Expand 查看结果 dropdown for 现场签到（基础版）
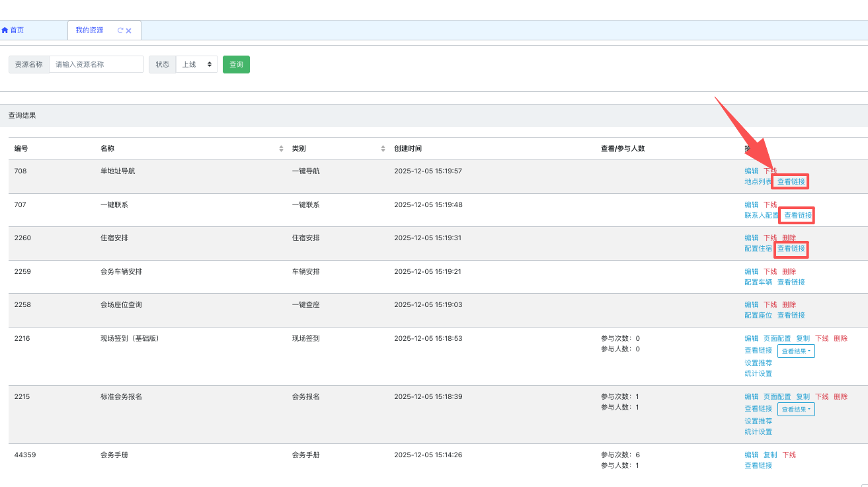Screen dimensions: 868x487 [796, 351]
